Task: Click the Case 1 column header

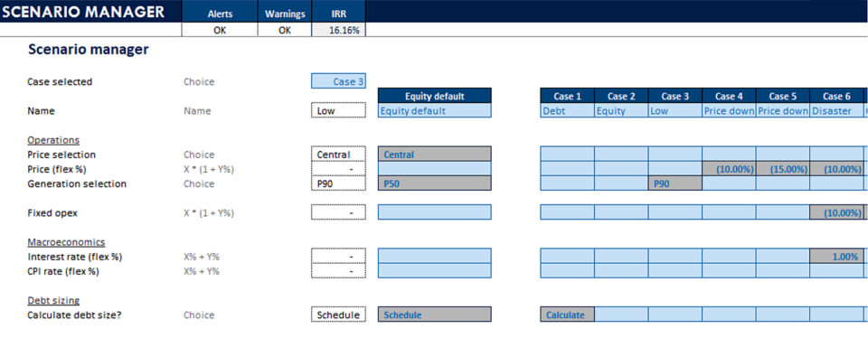Action: pos(568,96)
